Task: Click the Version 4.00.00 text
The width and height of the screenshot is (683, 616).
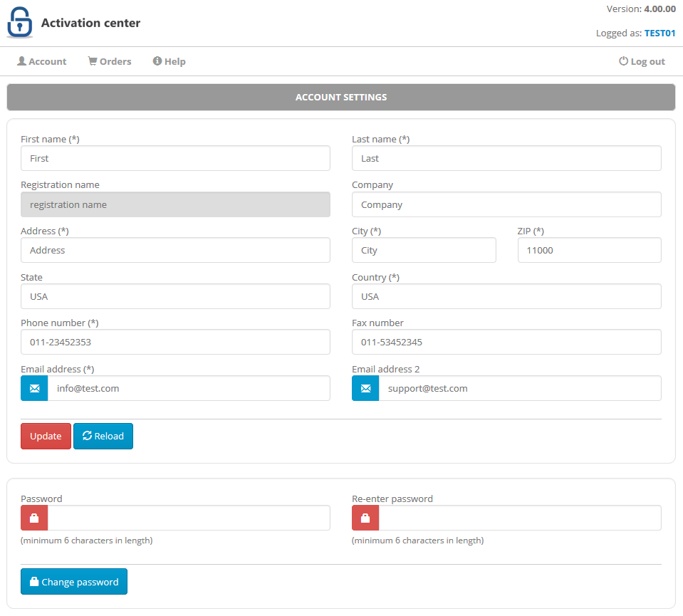Action: 641,9
